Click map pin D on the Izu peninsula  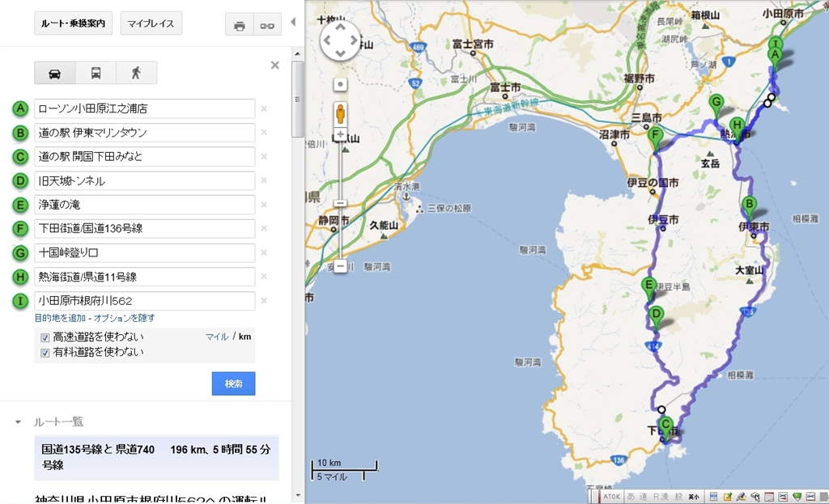[656, 317]
